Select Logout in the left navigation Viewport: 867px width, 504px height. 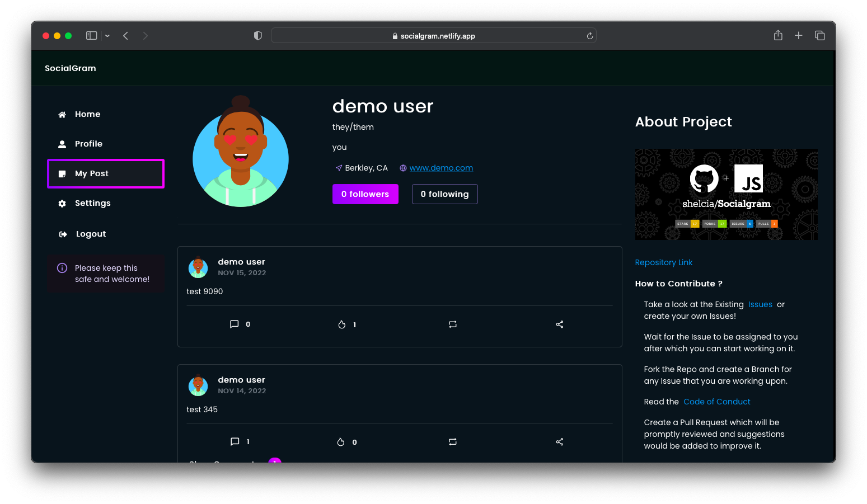click(91, 234)
